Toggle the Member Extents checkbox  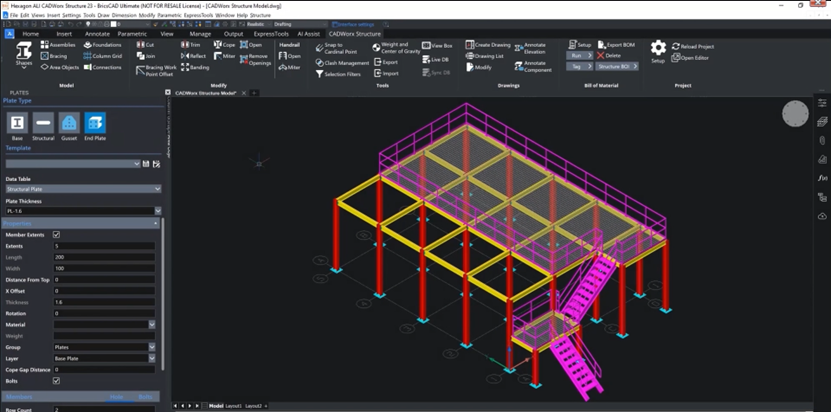[x=57, y=234]
